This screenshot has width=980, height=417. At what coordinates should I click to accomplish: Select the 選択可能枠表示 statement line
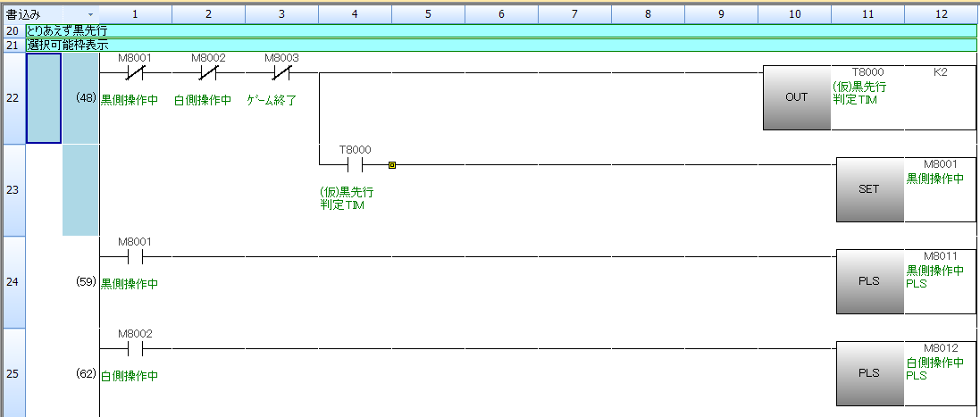68,45
